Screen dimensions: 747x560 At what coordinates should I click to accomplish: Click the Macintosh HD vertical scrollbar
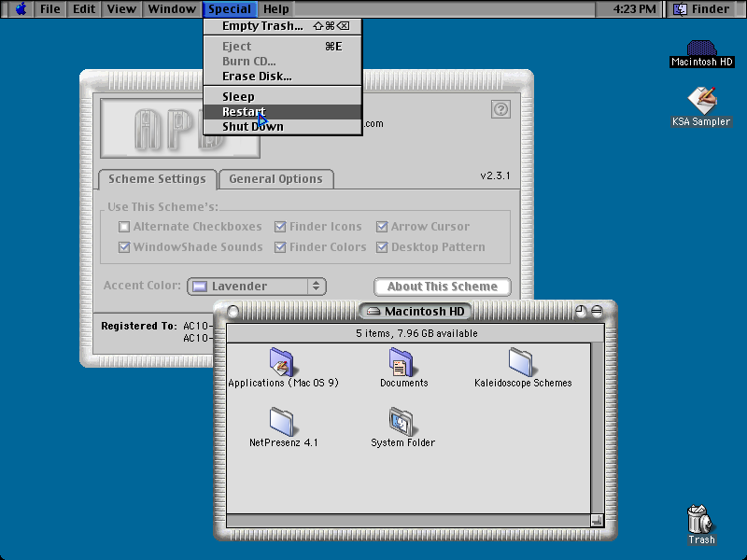tap(598, 428)
